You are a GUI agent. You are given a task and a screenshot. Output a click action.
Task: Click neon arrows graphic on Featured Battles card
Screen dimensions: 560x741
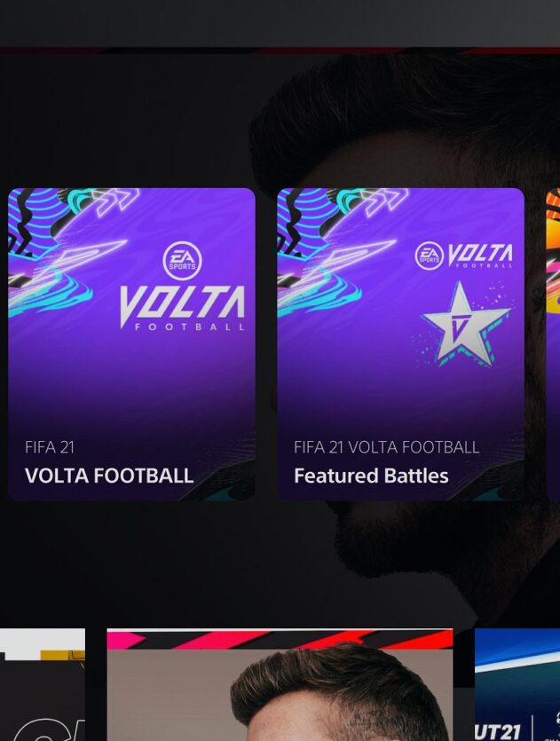386,201
